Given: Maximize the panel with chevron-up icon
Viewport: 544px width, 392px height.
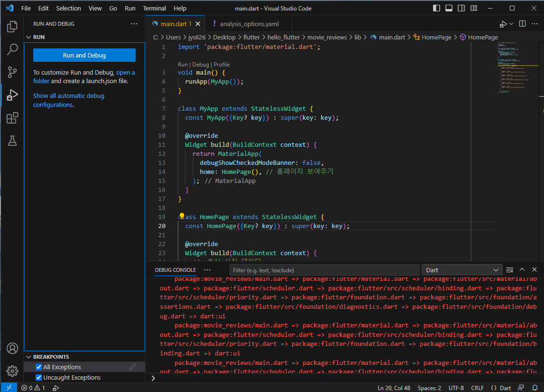Looking at the screenshot, I should 522,269.
